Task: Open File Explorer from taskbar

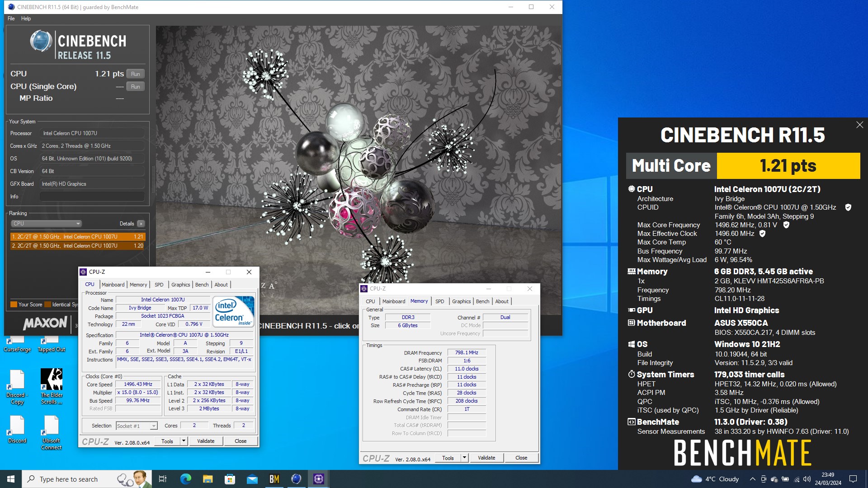Action: tap(208, 479)
